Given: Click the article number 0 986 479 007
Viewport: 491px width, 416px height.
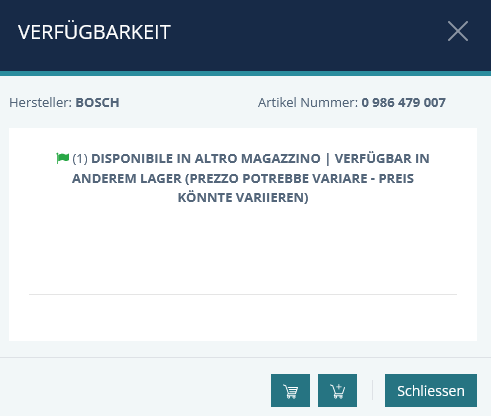Looking at the screenshot, I should point(403,103).
